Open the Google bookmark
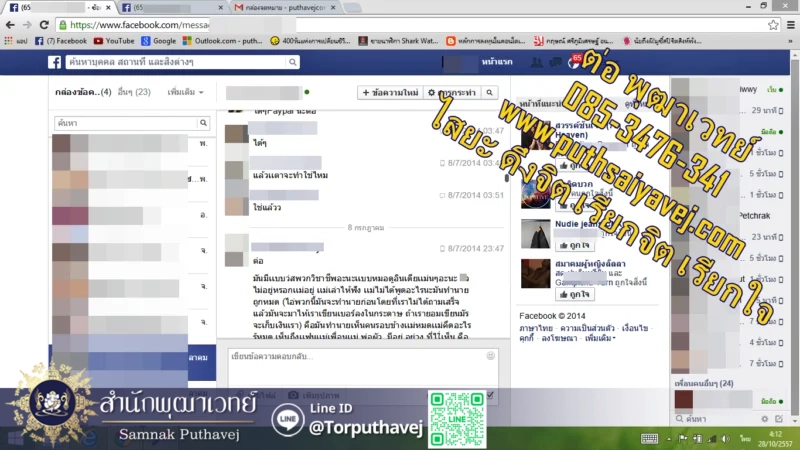 pyautogui.click(x=159, y=41)
